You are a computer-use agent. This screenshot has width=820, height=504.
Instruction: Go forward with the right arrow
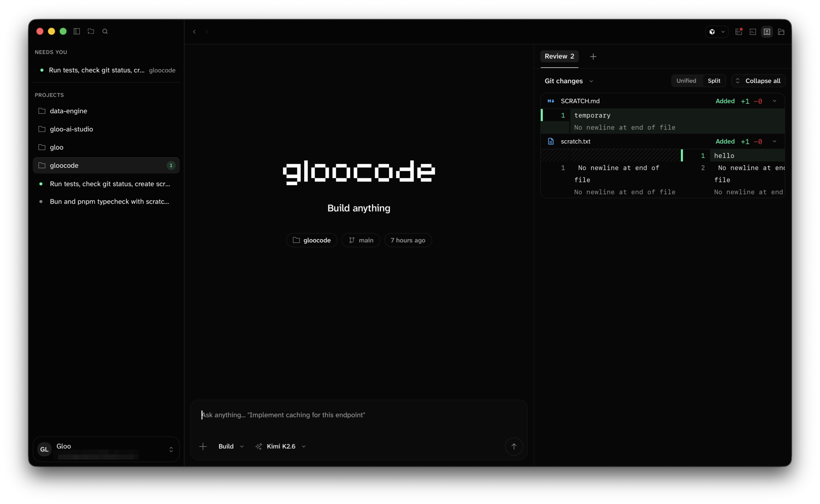click(x=207, y=32)
